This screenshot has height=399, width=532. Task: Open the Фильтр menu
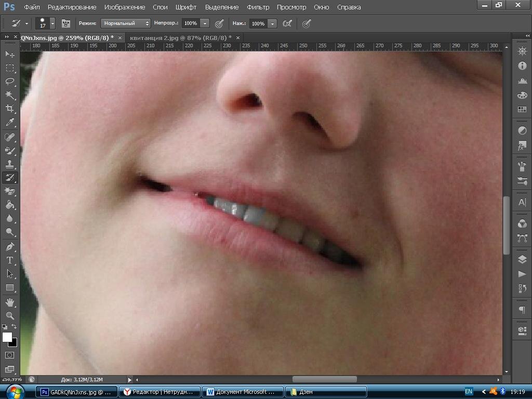(x=258, y=7)
